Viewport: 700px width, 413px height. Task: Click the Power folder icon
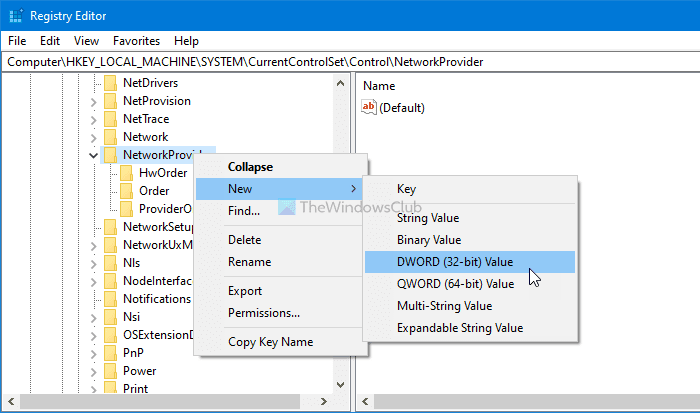[110, 371]
